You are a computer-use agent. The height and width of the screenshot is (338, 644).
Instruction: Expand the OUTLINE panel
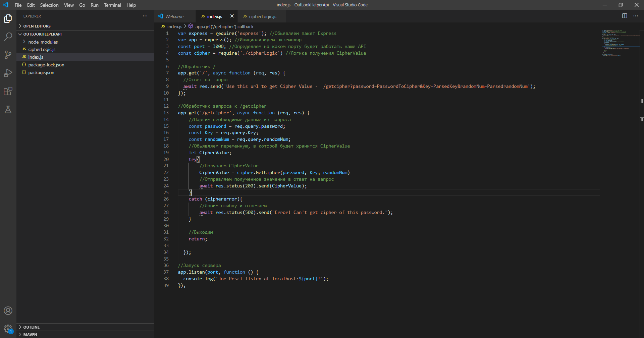point(31,327)
